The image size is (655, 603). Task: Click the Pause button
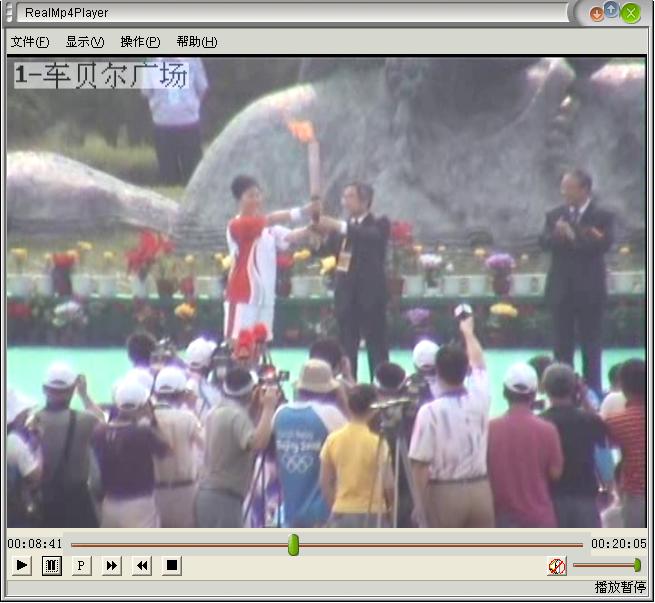tap(52, 566)
